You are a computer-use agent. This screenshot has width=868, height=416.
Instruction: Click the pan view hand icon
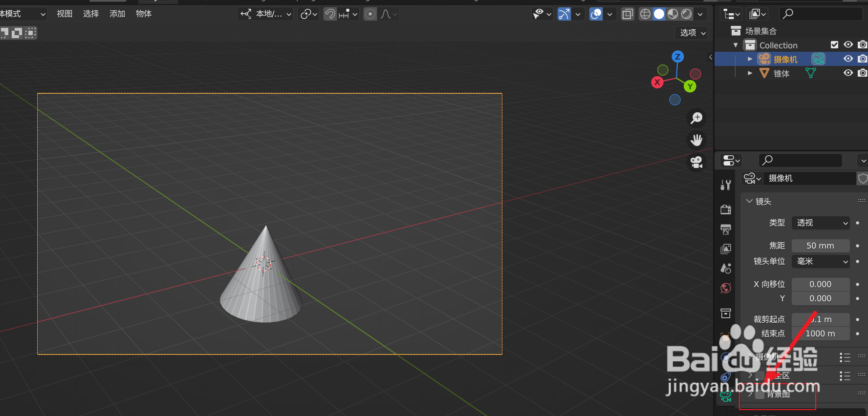(696, 140)
